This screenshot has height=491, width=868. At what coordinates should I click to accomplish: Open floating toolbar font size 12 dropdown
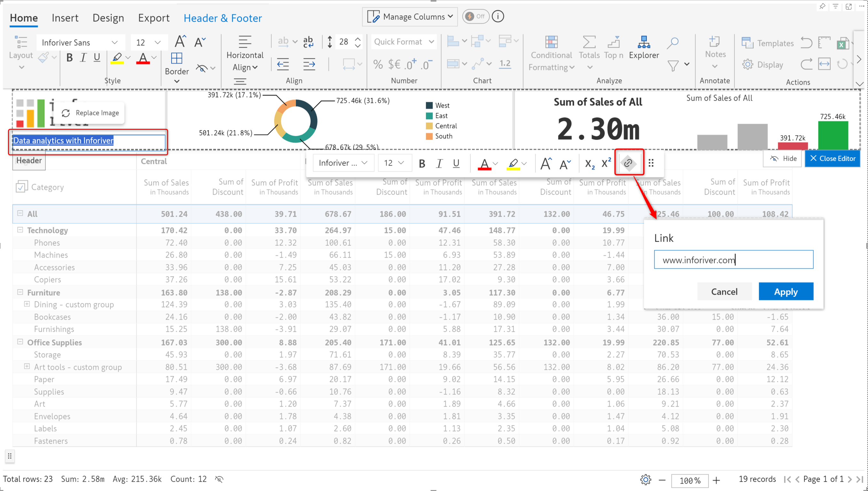click(x=394, y=163)
